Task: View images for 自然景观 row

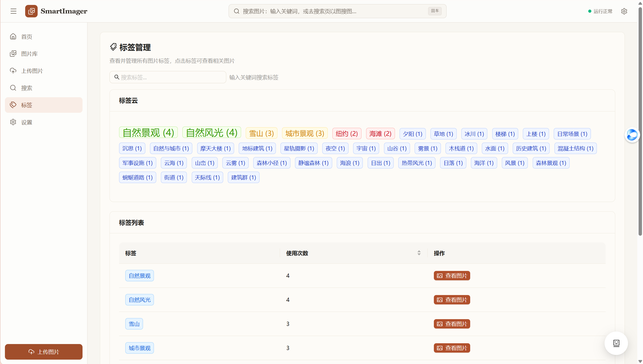Action: (452, 276)
